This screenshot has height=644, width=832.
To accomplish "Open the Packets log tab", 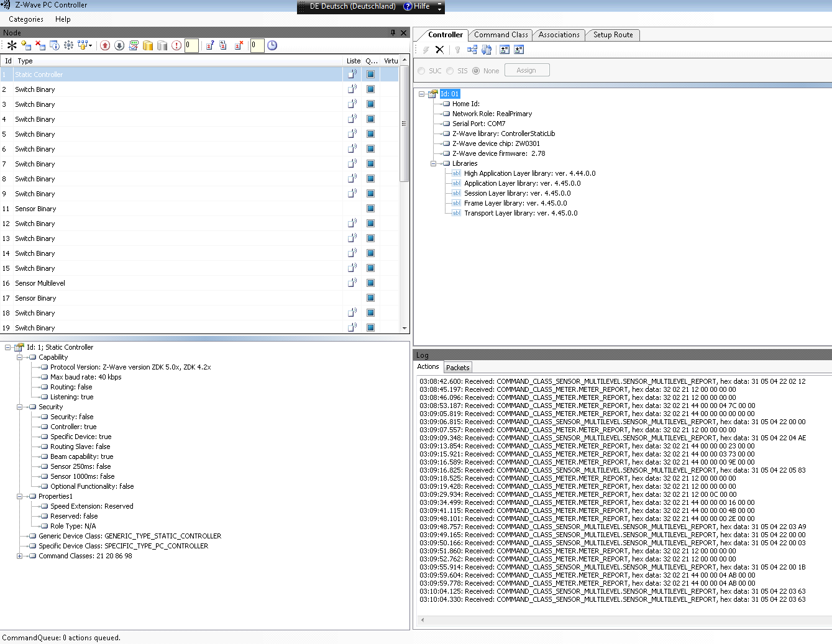I will click(457, 368).
